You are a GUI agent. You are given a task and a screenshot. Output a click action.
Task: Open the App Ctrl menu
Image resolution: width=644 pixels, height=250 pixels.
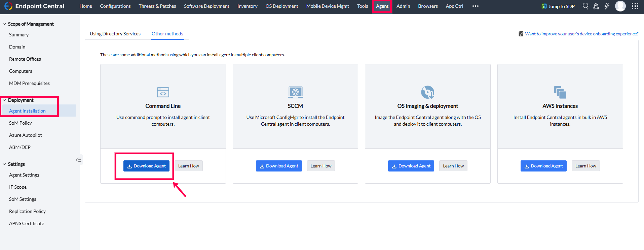(x=454, y=6)
